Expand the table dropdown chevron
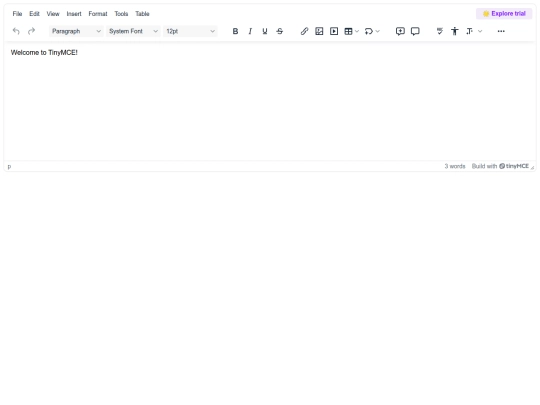Viewport: 540px width, 405px height. click(357, 31)
